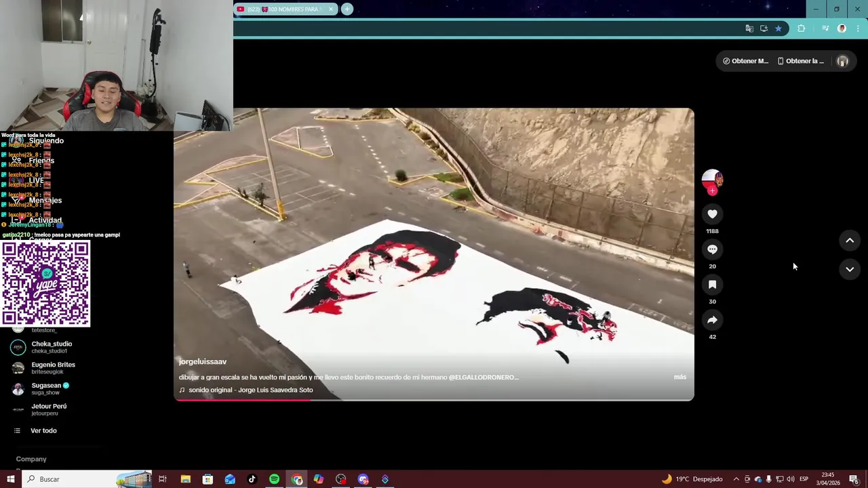Open TikTok profile avatar at top right
868x488 pixels.
pos(842,61)
